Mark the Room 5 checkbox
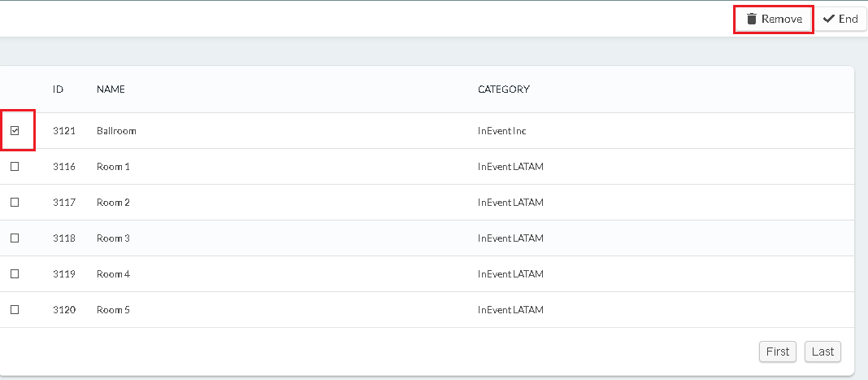Viewport: 868px width, 380px height. (15, 310)
